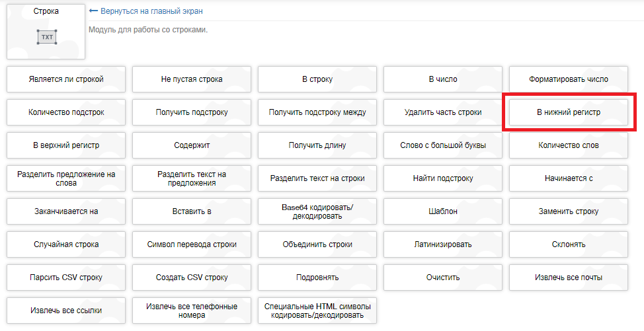Viewport: 644px width, 331px height.
Task: Open 'Парсить CSV строку' action
Action: [66, 277]
